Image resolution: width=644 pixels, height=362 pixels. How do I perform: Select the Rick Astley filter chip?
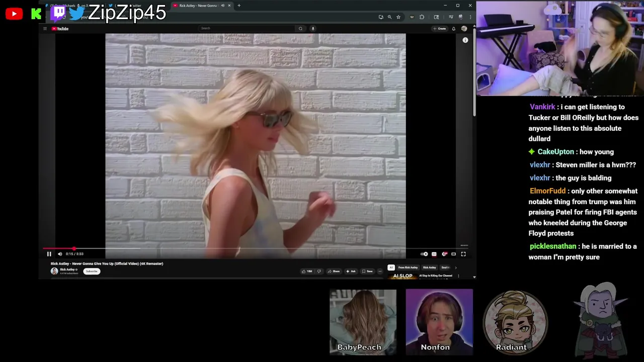pyautogui.click(x=429, y=267)
